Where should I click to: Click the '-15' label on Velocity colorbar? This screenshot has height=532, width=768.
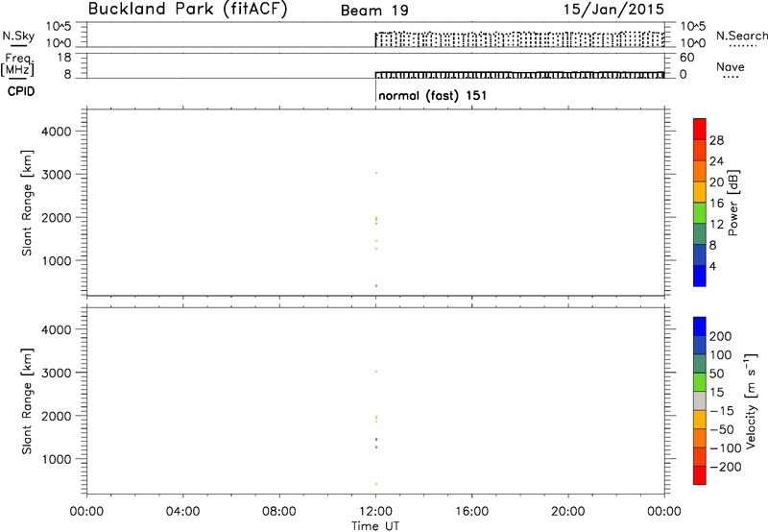pos(722,410)
